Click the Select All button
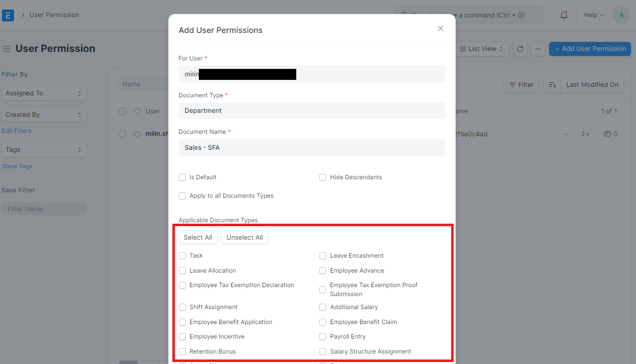Image resolution: width=636 pixels, height=364 pixels. [198, 237]
